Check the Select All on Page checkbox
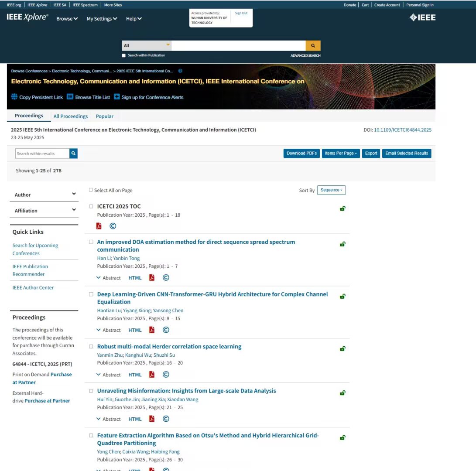This screenshot has height=471, width=476. tap(91, 190)
